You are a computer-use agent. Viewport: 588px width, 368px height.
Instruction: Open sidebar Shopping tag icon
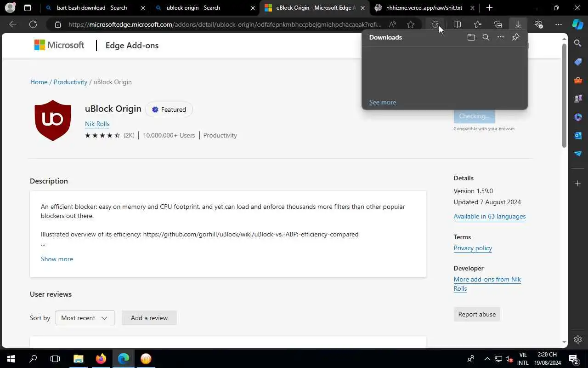(578, 62)
